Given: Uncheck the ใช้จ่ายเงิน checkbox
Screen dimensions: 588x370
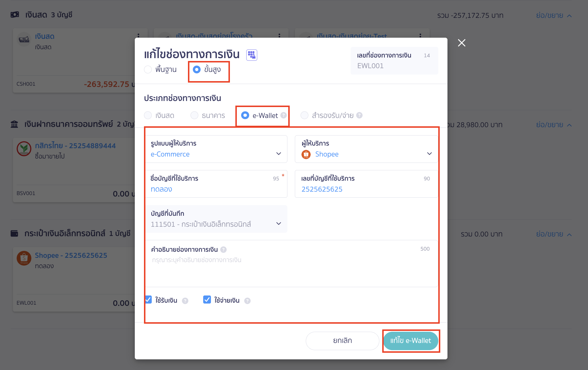Looking at the screenshot, I should (207, 300).
